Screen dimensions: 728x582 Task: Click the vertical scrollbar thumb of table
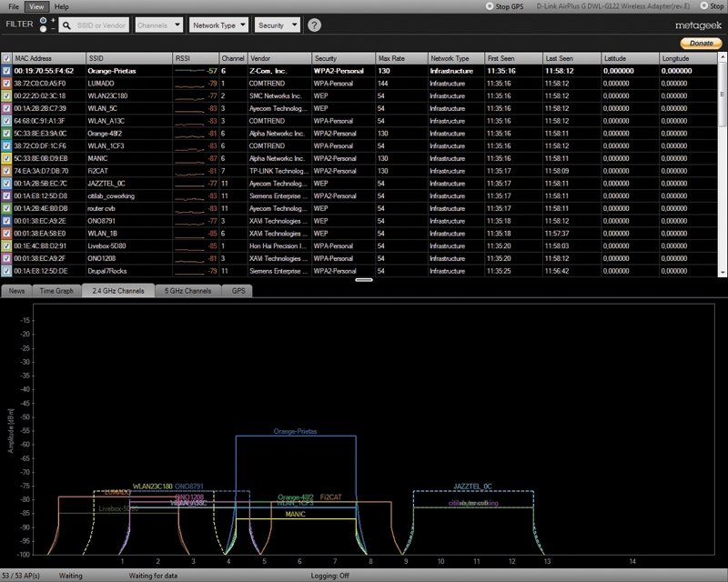(723, 95)
